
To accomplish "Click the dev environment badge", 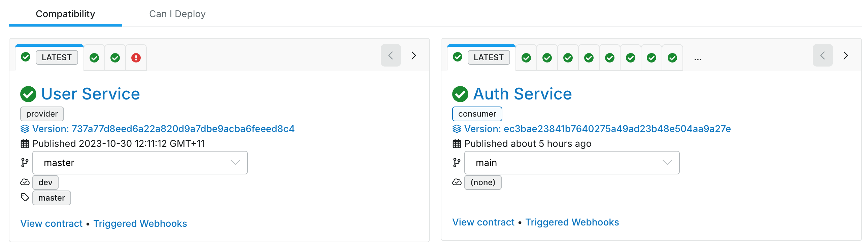I will pyautogui.click(x=45, y=182).
